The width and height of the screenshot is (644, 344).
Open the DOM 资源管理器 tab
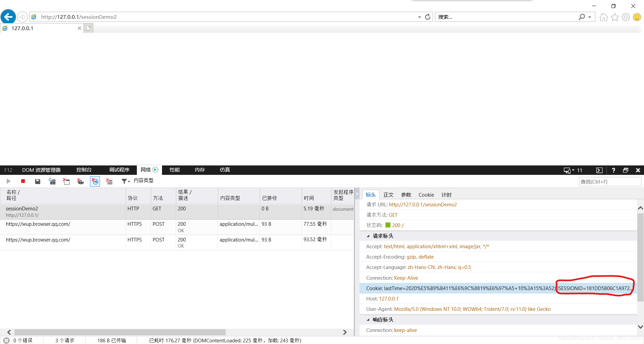tap(41, 170)
